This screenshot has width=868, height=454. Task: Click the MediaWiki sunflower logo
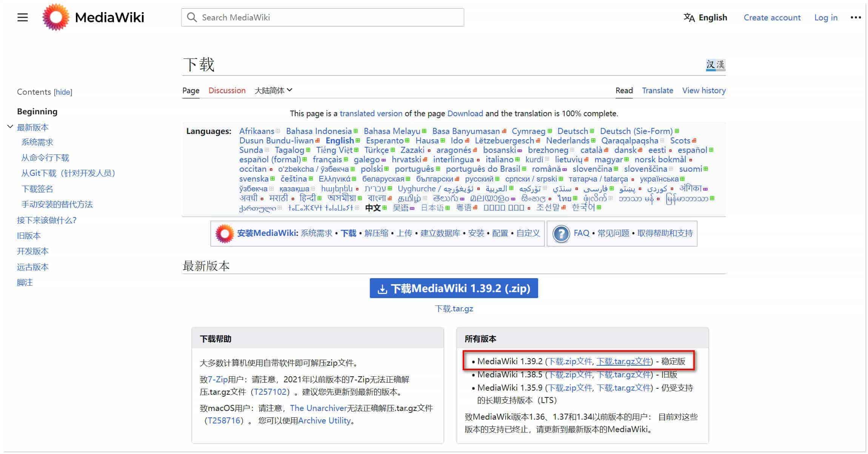pos(56,17)
